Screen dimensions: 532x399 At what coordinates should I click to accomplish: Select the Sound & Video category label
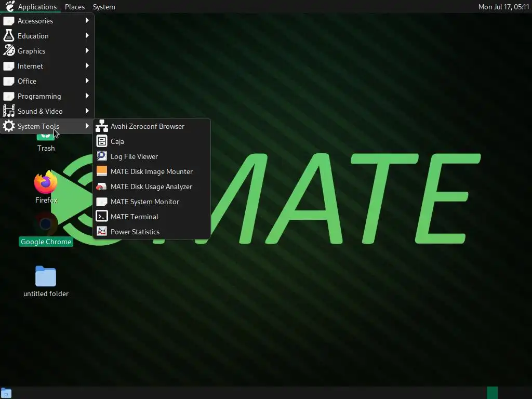pyautogui.click(x=40, y=111)
